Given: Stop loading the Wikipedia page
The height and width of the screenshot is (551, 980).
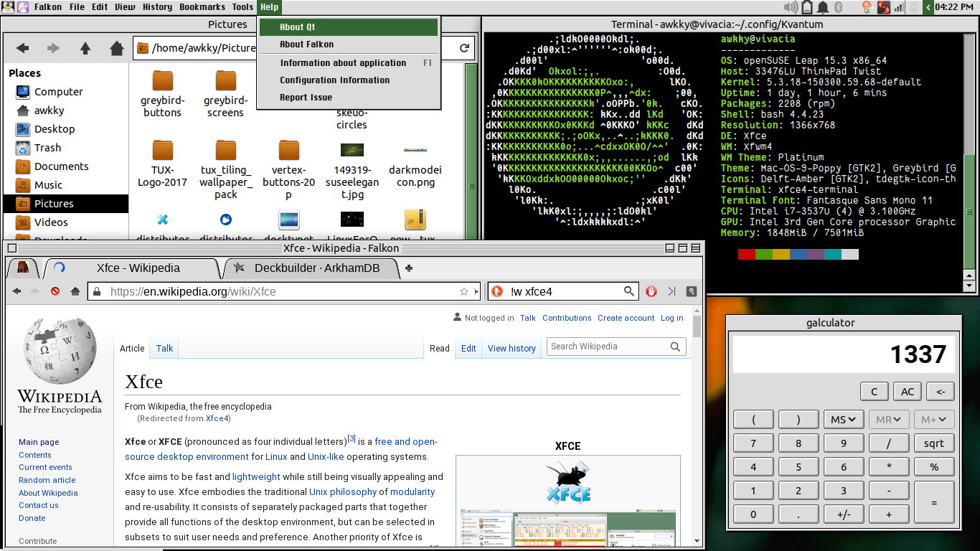Looking at the screenshot, I should pos(55,291).
